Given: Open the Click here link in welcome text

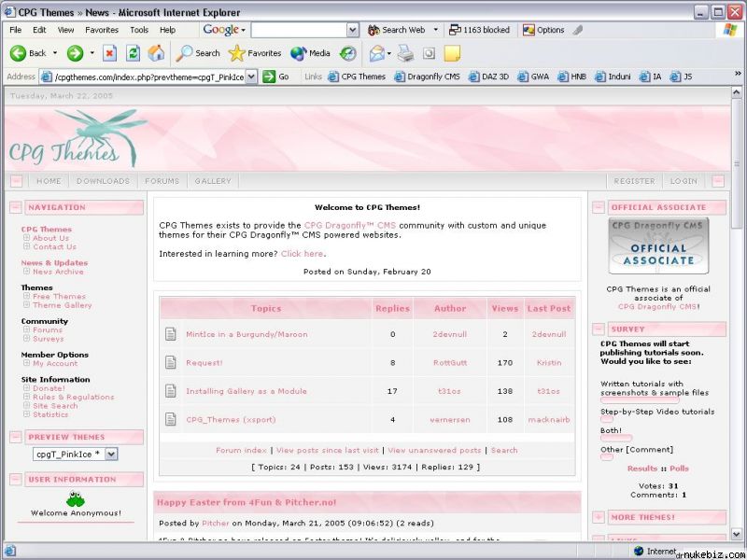Looking at the screenshot, I should [302, 254].
